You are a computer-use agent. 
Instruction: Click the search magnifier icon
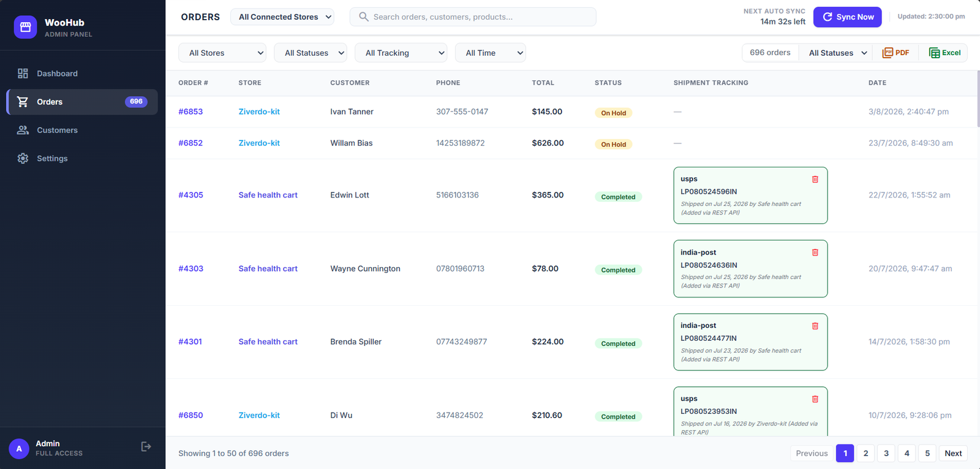click(x=364, y=17)
